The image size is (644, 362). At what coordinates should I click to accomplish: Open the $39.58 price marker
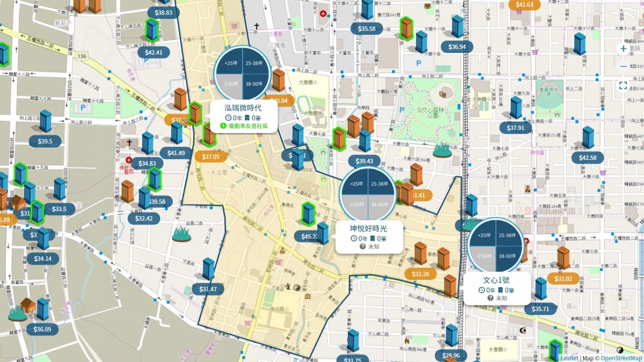(158, 202)
